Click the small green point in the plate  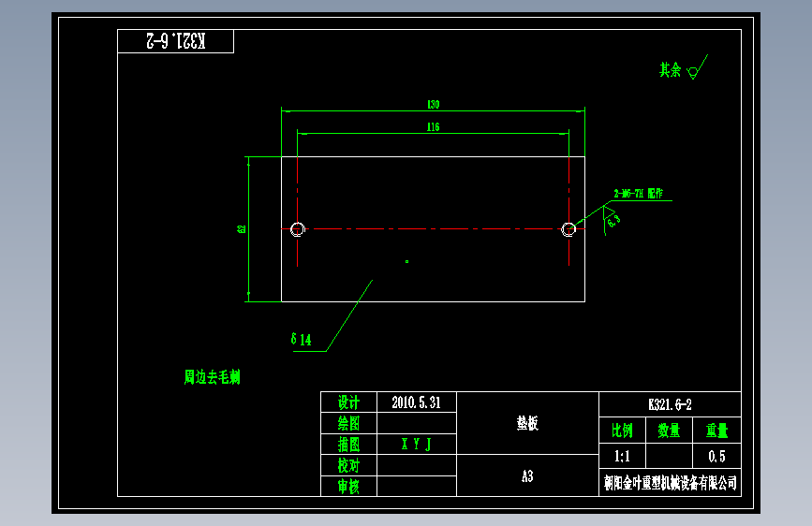pos(407,261)
